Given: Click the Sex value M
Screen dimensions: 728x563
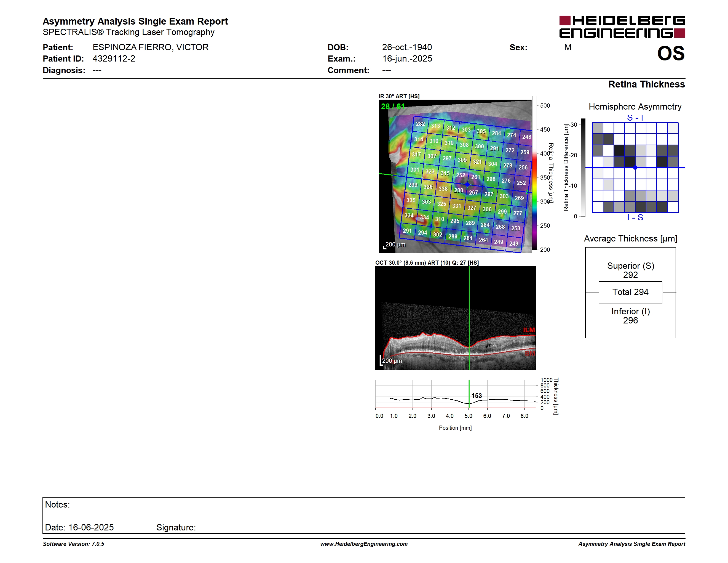Looking at the screenshot, I should [x=568, y=47].
